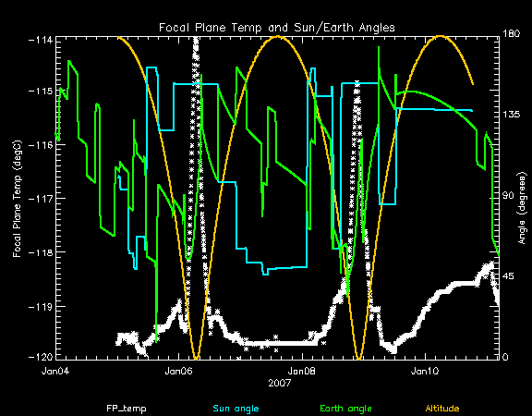The image size is (532, 416).
Task: Select the Altitude legend label
Action: tap(442, 409)
